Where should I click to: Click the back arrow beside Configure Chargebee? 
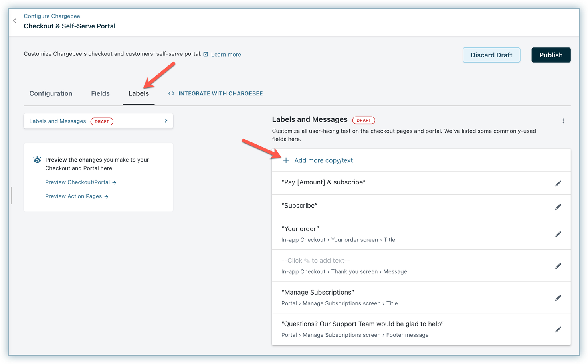(x=15, y=21)
